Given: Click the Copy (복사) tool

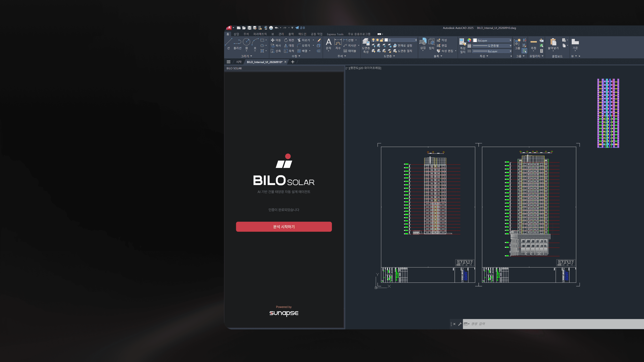Looking at the screenshot, I should pyautogui.click(x=276, y=45).
